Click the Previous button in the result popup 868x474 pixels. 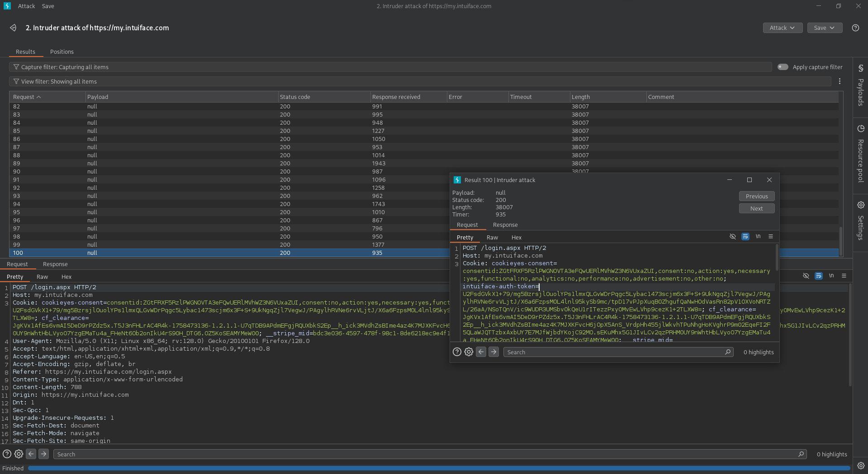pos(756,196)
